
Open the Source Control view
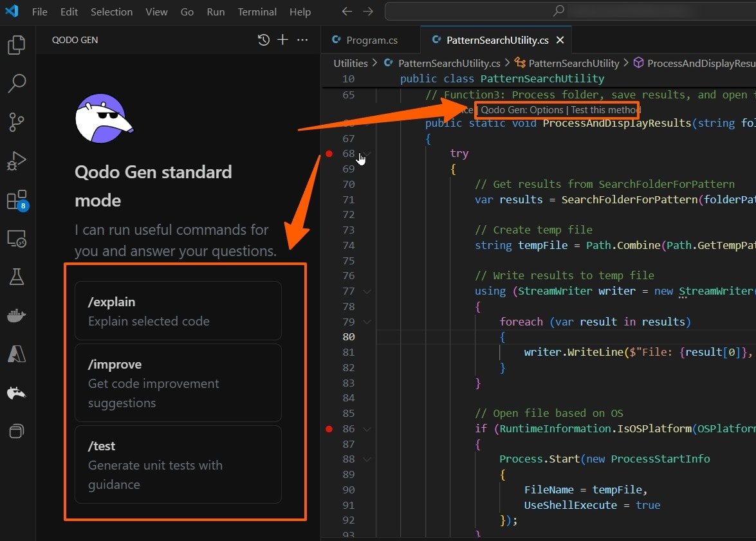pyautogui.click(x=17, y=122)
